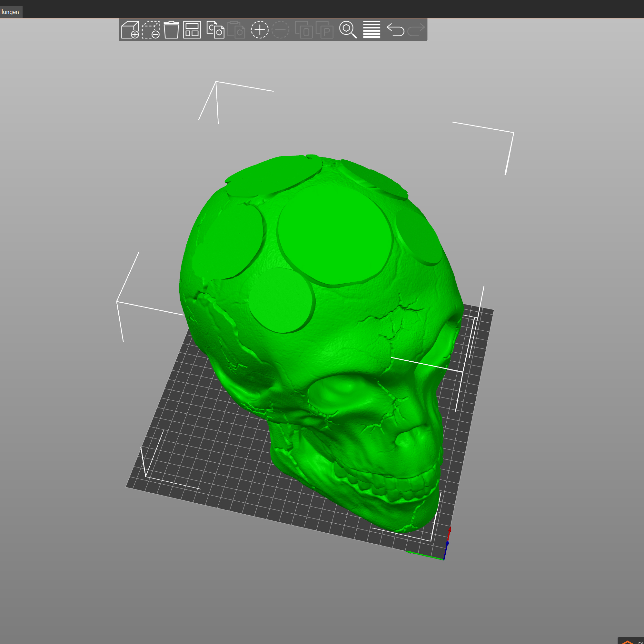Click the Delete all trash can icon
Image resolution: width=644 pixels, height=644 pixels.
[x=171, y=30]
